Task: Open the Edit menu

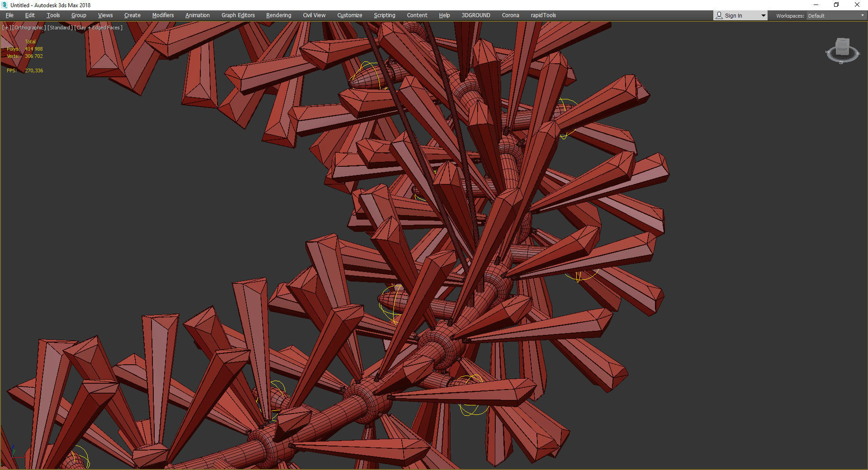Action: pos(30,15)
